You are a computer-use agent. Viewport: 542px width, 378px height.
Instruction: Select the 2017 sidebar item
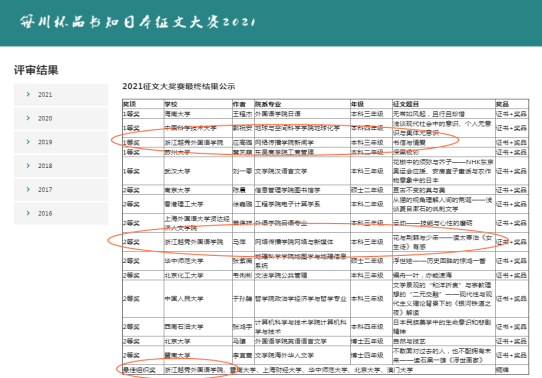(x=61, y=190)
